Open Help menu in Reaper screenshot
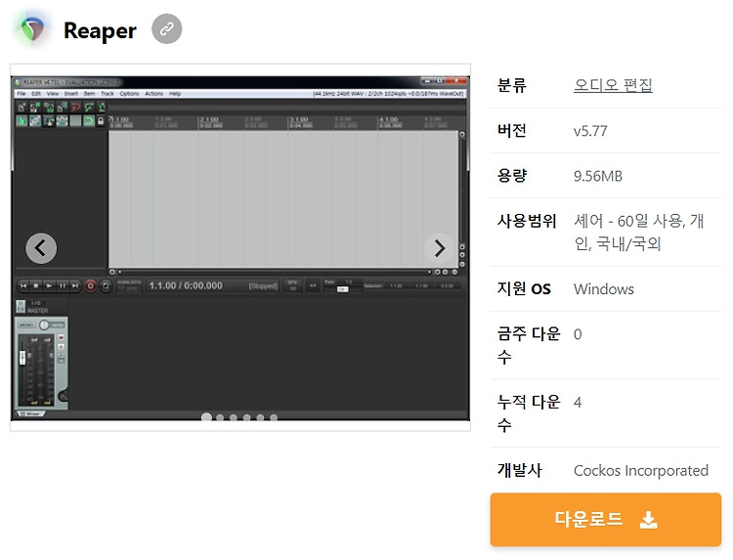This screenshot has width=733, height=560. pos(175,94)
